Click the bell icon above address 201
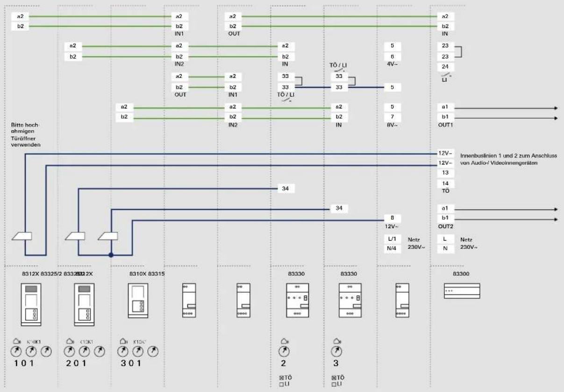The image size is (564, 392). 70,341
